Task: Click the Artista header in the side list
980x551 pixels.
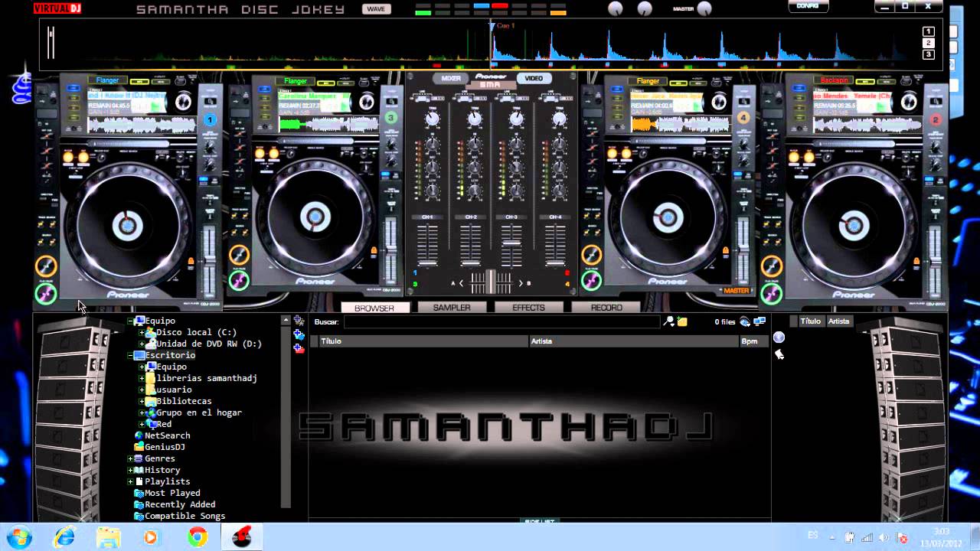Action: coord(839,321)
